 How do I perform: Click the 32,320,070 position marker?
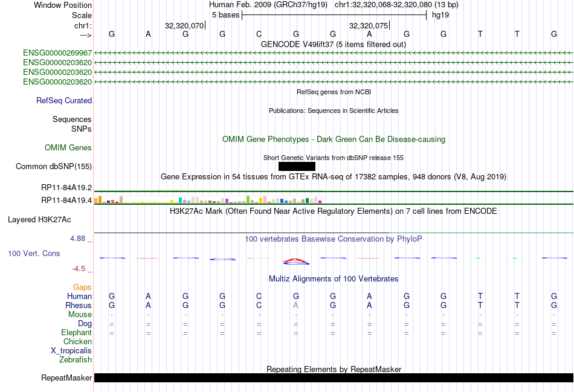[x=184, y=25]
